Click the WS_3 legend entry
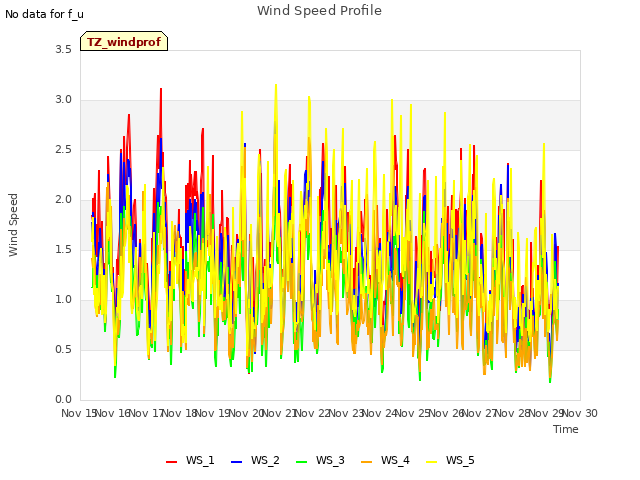 (320, 460)
